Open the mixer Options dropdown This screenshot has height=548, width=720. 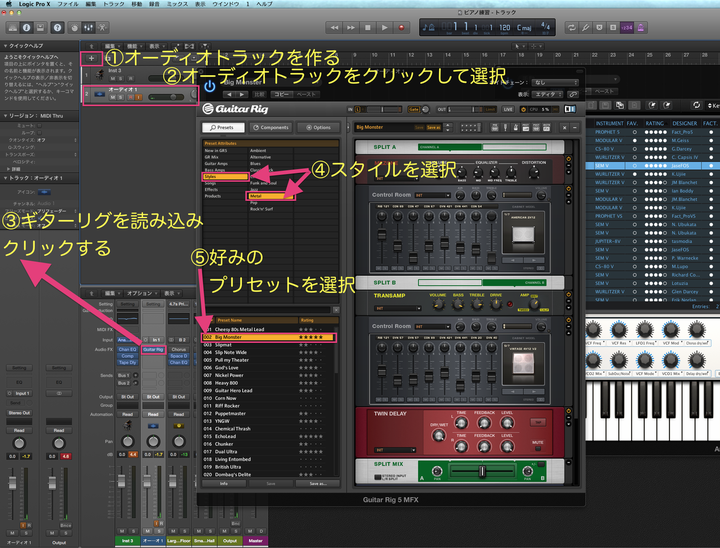coord(140,293)
